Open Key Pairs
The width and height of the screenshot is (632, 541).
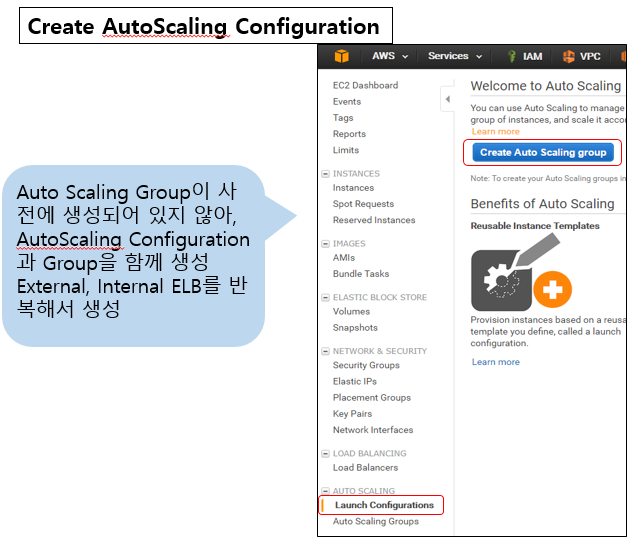352,414
